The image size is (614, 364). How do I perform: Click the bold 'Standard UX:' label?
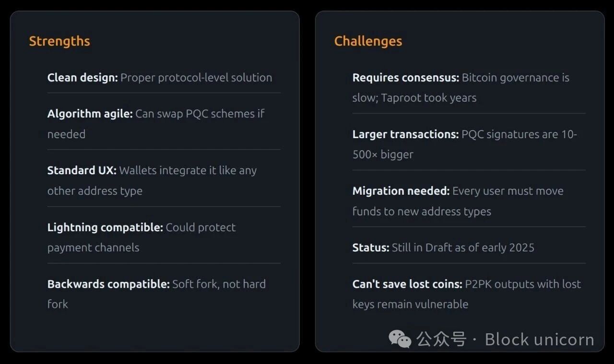(x=82, y=170)
